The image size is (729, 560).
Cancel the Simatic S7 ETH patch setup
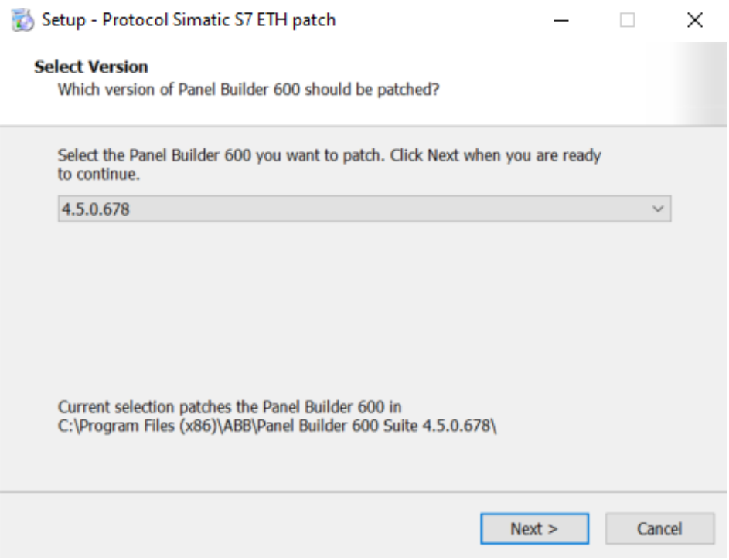pos(659,529)
